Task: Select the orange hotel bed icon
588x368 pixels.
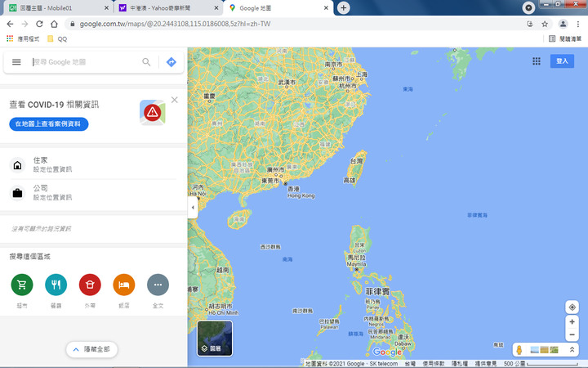Action: (124, 285)
